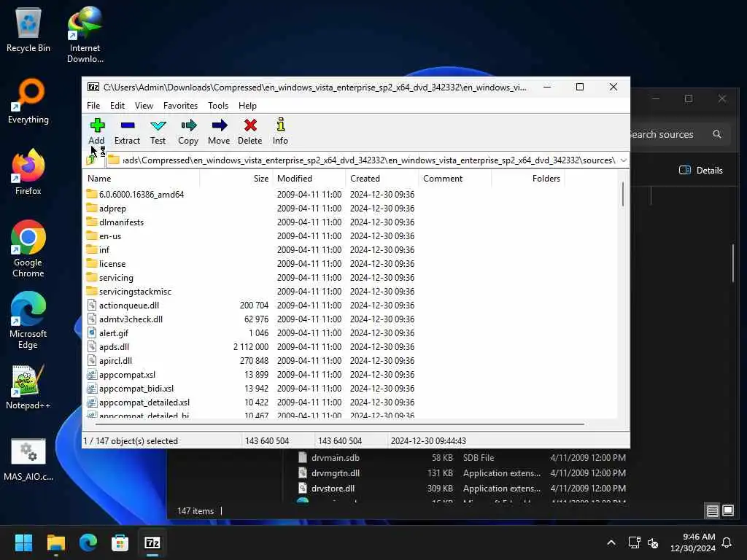The width and height of the screenshot is (747, 560).
Task: Open the Help menu
Action: 247,106
